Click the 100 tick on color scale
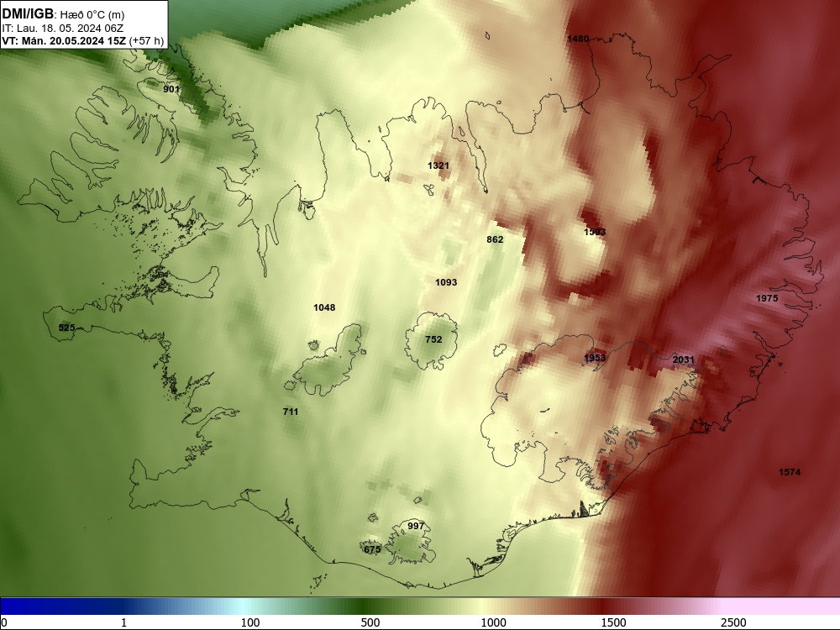Screen dimensions: 840x630 250,622
